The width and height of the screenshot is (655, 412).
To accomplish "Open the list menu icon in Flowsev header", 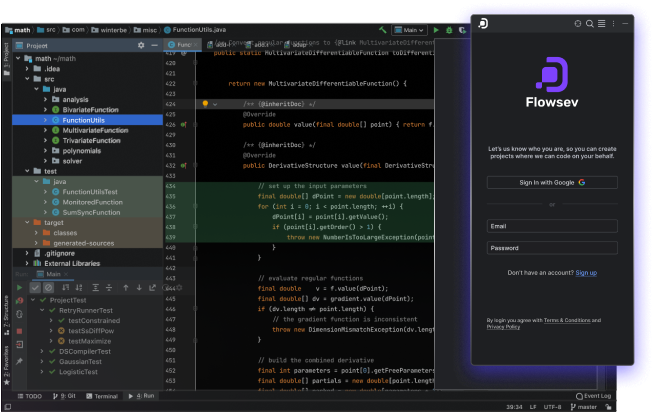I will tap(602, 23).
